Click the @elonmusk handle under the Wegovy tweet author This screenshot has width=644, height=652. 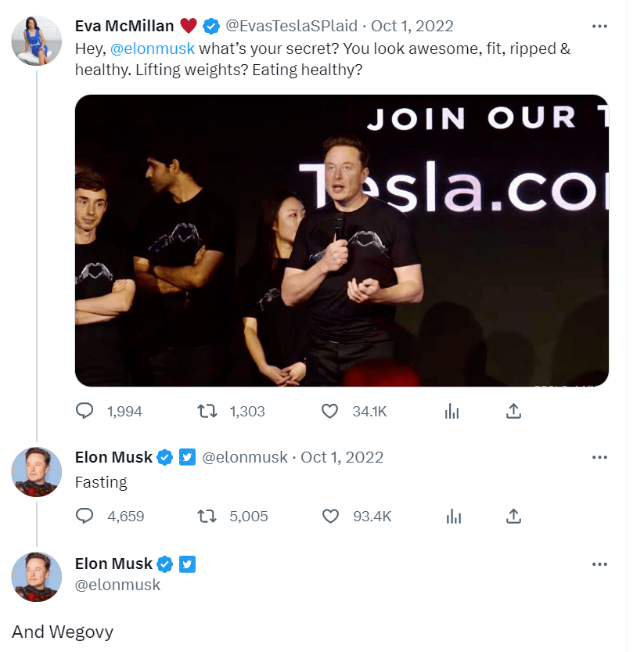117,585
